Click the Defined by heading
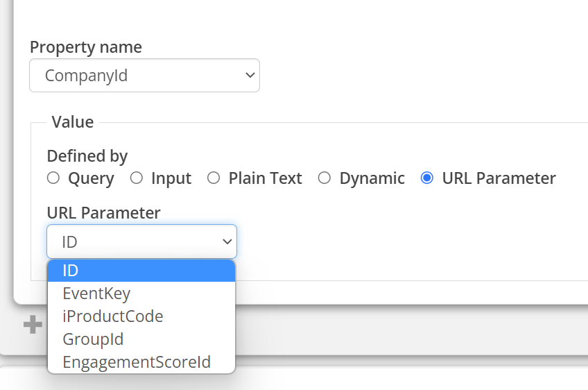This screenshot has height=390, width=588. tap(87, 156)
